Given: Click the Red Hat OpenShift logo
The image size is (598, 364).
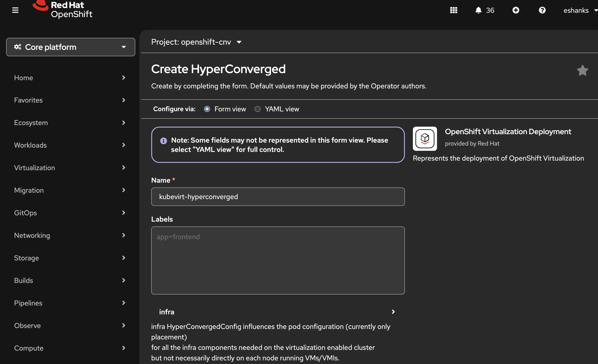Looking at the screenshot, I should [x=62, y=10].
